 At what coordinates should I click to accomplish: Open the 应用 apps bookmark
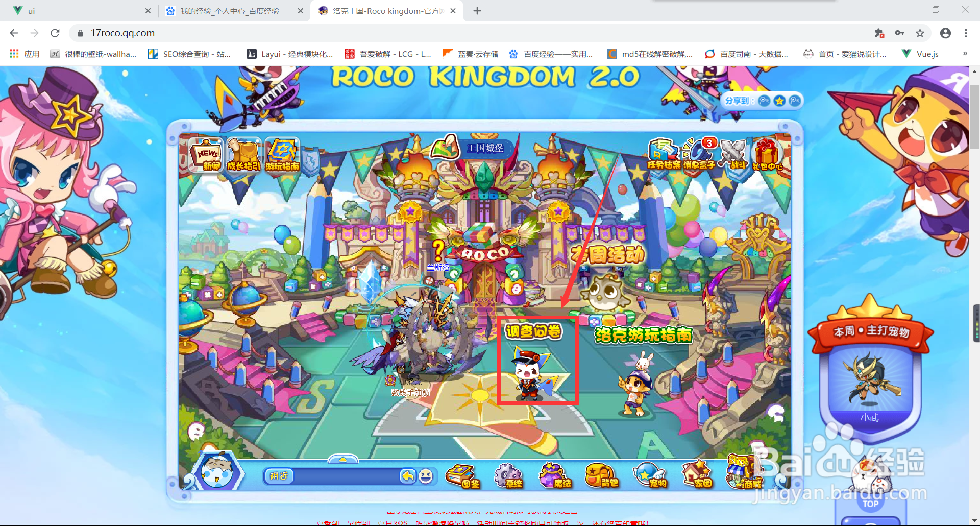click(x=24, y=54)
